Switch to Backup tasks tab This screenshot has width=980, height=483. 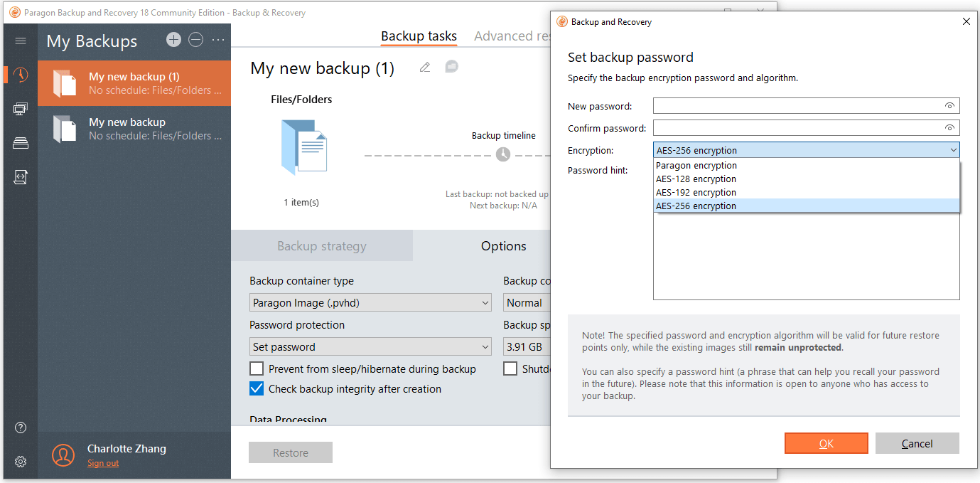pos(419,36)
